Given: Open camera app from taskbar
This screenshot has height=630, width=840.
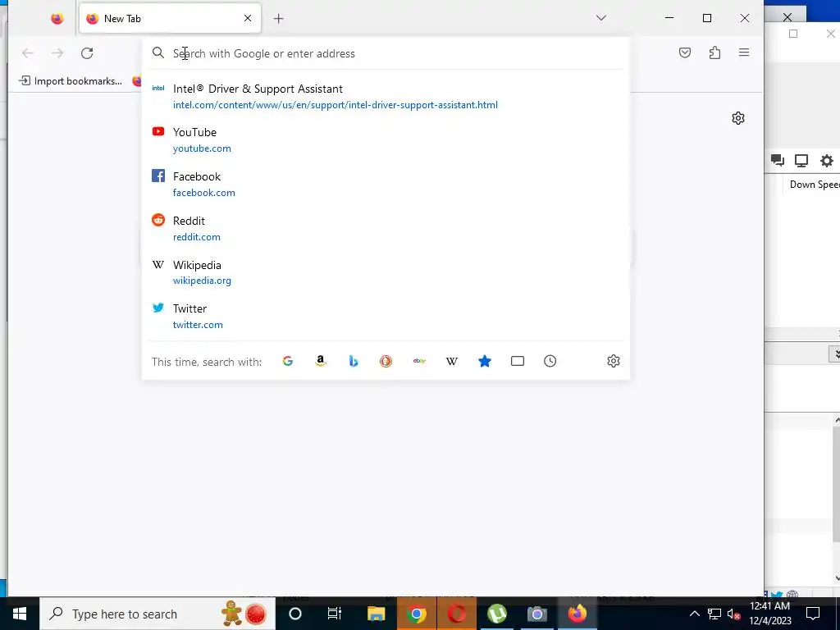Looking at the screenshot, I should click(536, 614).
